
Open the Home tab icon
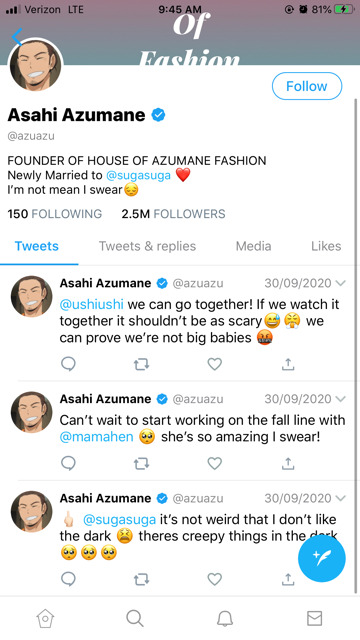click(45, 618)
